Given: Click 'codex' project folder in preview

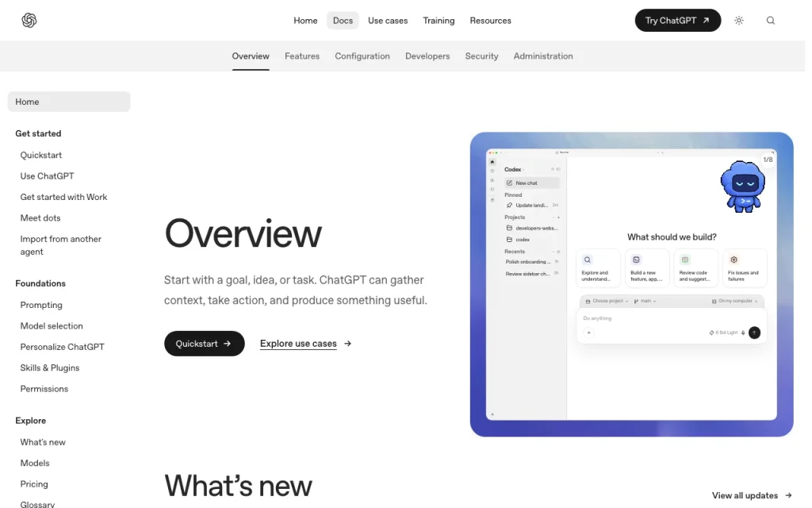Looking at the screenshot, I should tap(519, 240).
